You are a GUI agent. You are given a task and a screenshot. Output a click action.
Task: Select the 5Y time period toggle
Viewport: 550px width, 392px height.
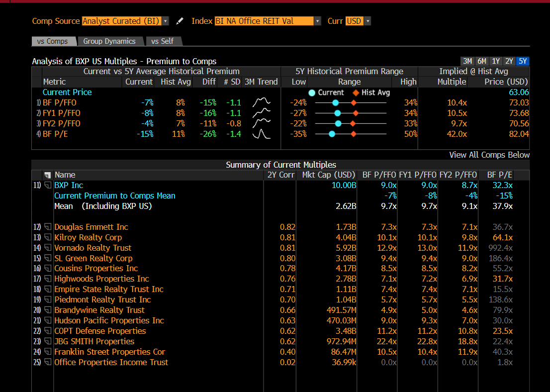[523, 61]
